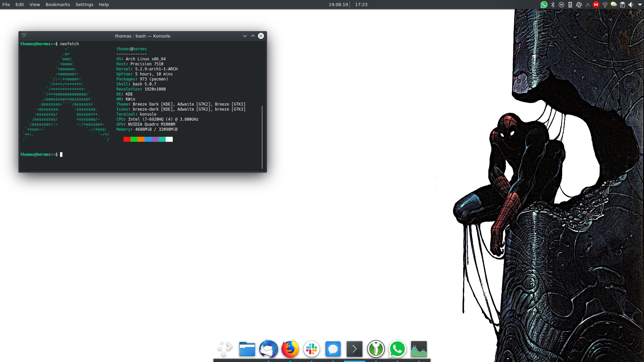The width and height of the screenshot is (644, 362).
Task: Open KDE Connect tray icon
Action: (x=570, y=5)
